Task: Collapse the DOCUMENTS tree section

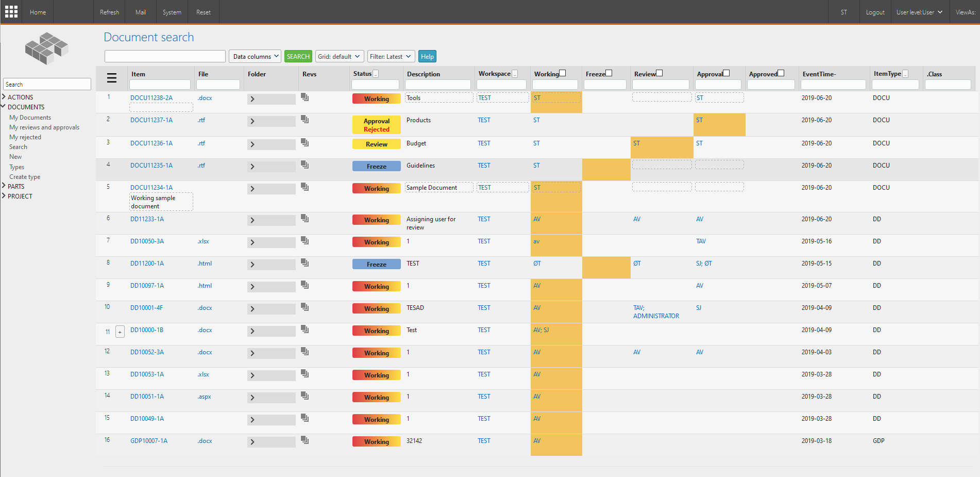Action: (x=4, y=107)
